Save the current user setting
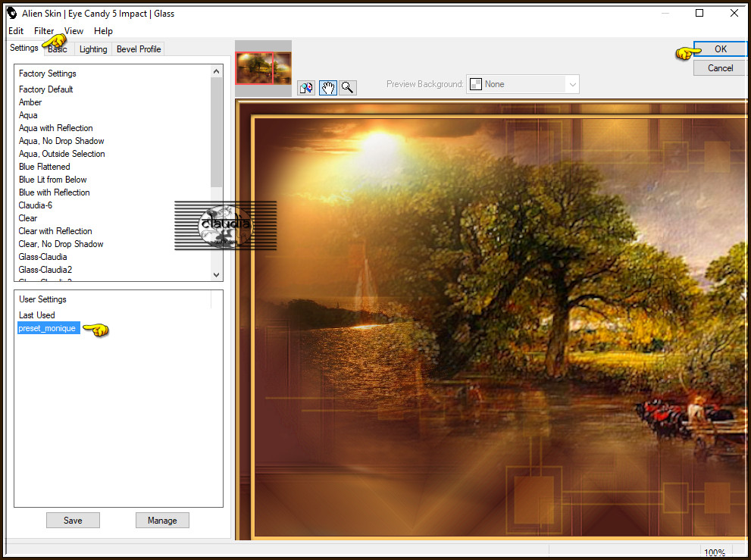This screenshot has width=751, height=560. pyautogui.click(x=73, y=521)
